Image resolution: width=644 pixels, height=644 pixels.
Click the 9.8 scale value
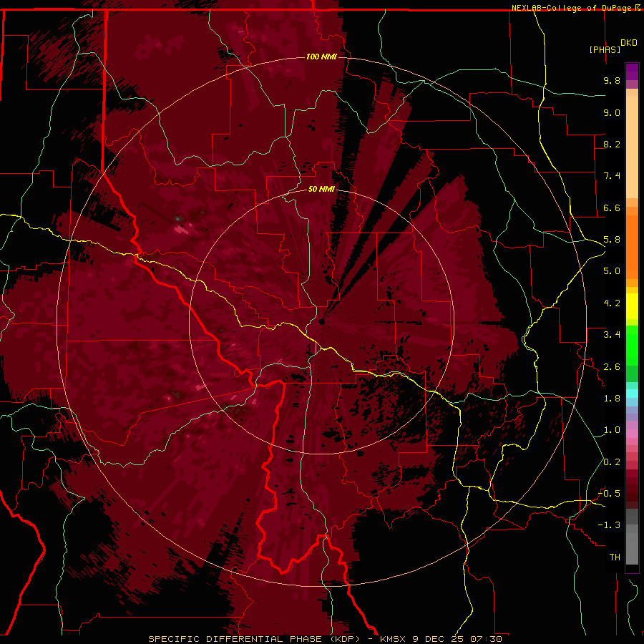tap(612, 80)
